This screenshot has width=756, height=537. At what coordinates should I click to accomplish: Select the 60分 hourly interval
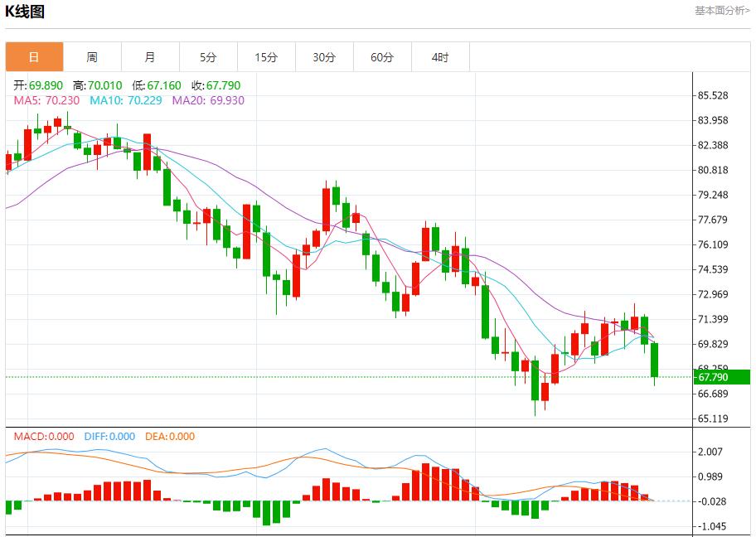(x=381, y=57)
